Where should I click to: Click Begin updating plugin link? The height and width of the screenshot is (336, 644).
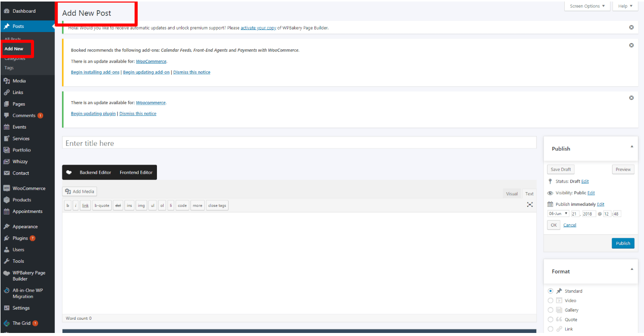tap(93, 113)
